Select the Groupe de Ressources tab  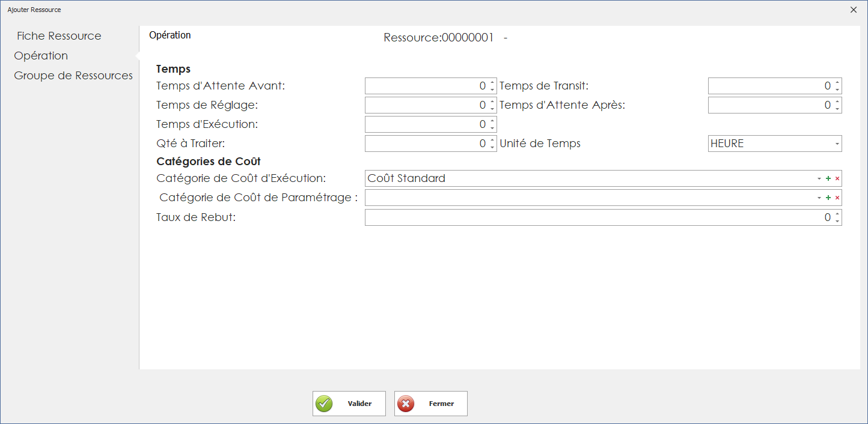pos(73,76)
